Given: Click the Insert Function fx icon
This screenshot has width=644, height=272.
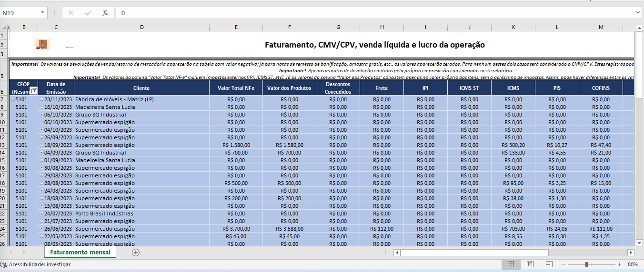Looking at the screenshot, I should (105, 13).
